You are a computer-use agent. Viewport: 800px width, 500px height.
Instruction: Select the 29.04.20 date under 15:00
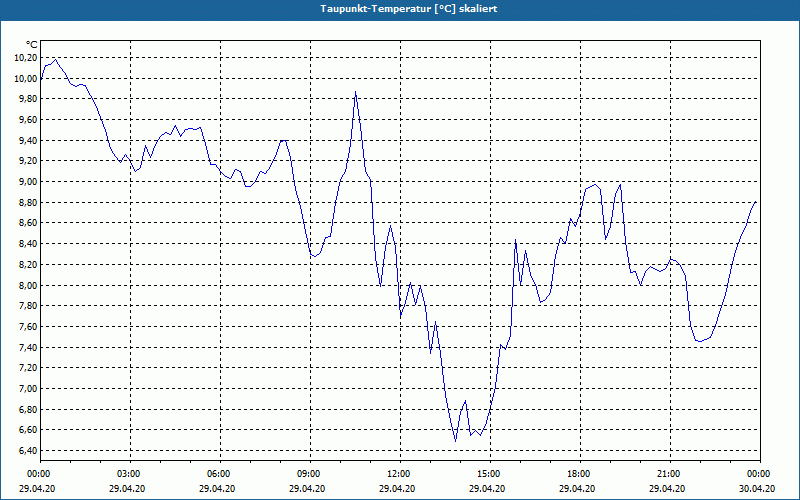click(x=487, y=488)
